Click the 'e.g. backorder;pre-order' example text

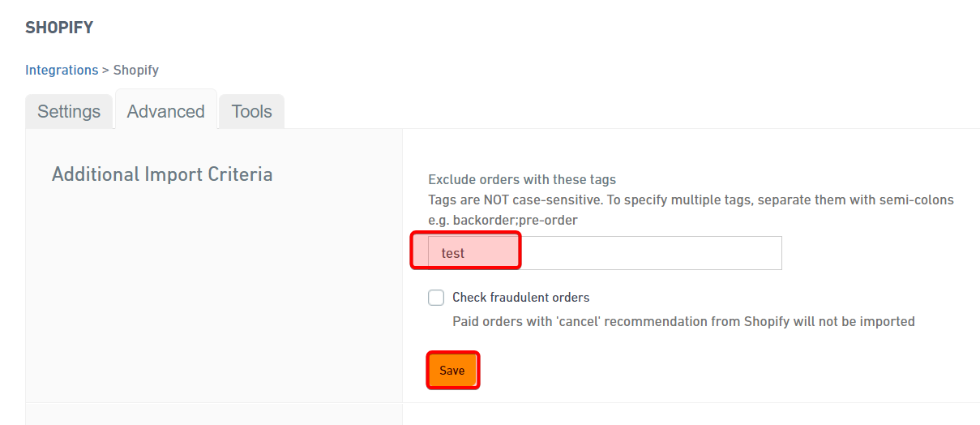click(x=503, y=220)
